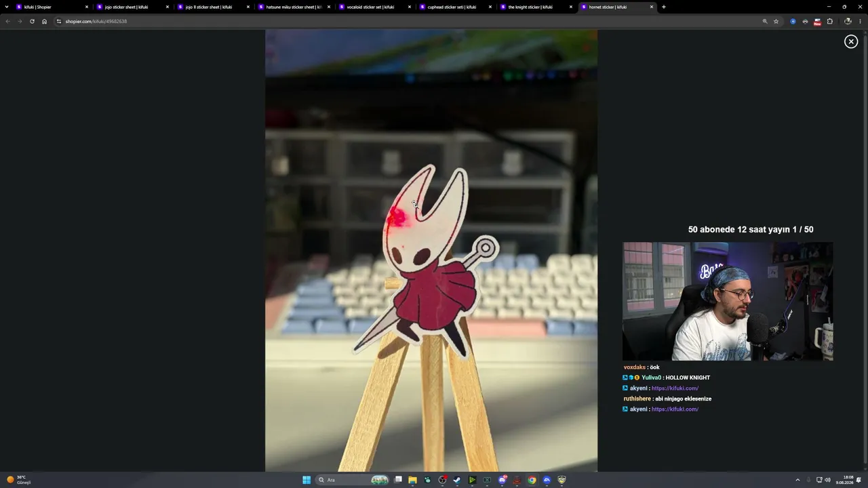Show hidden system tray icons
Screen dimensions: 868x488
coord(797,480)
